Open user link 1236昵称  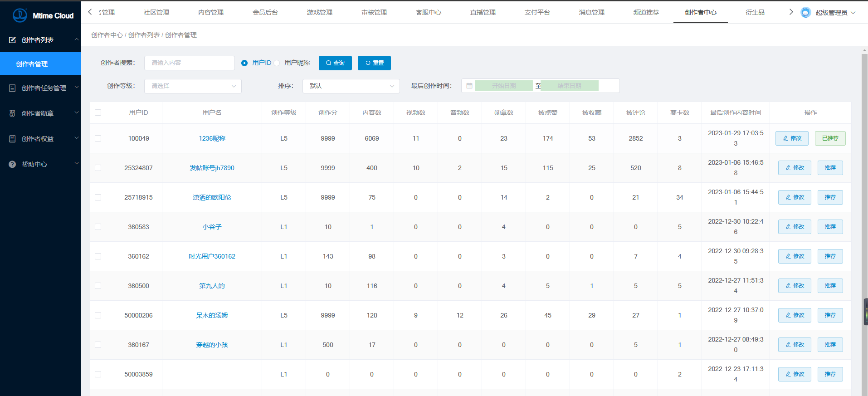212,138
